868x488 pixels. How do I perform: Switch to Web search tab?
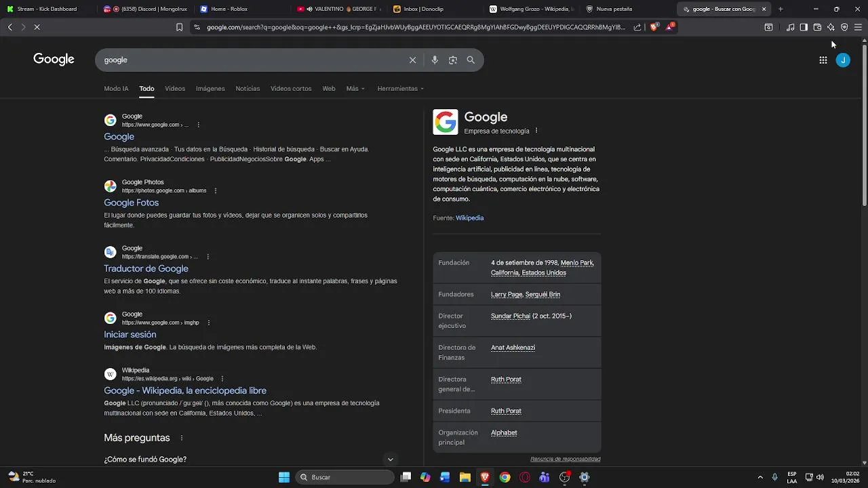point(329,89)
